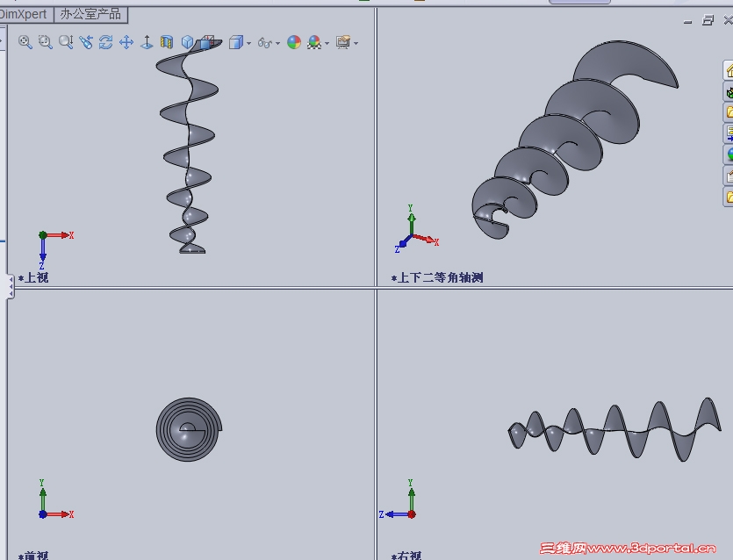The height and width of the screenshot is (560, 733).
Task: Click the *前视 viewport label
Action: 33,556
